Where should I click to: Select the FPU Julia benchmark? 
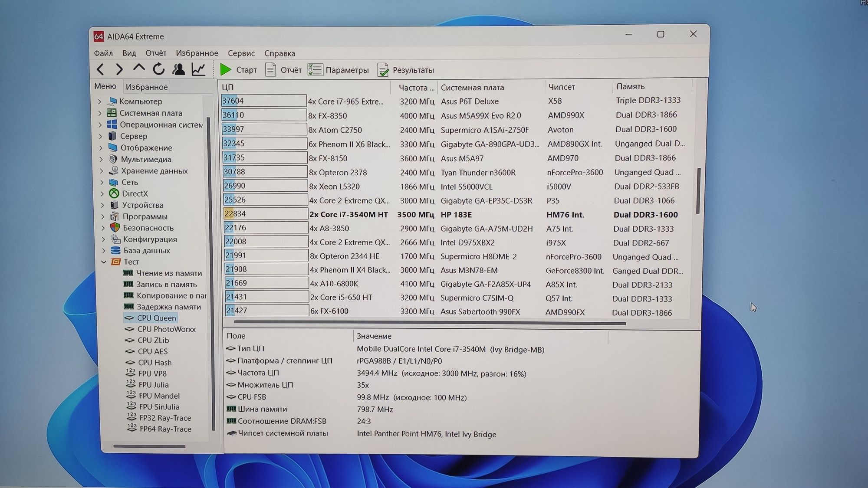[148, 385]
